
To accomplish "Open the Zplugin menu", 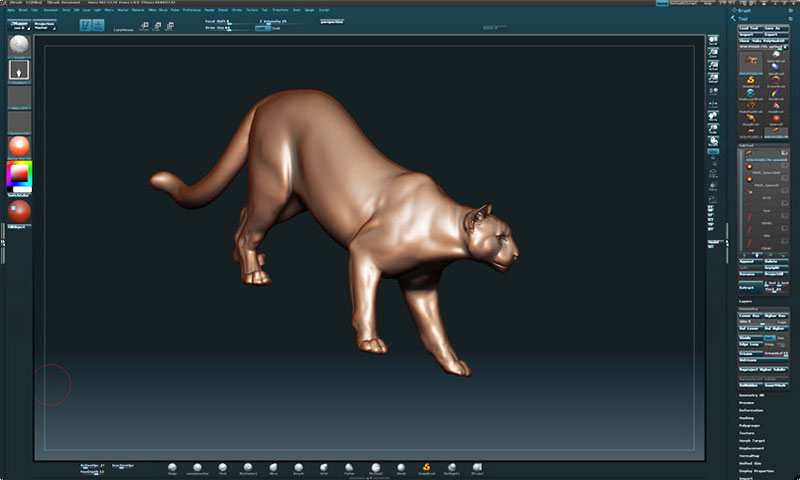I will click(x=310, y=10).
